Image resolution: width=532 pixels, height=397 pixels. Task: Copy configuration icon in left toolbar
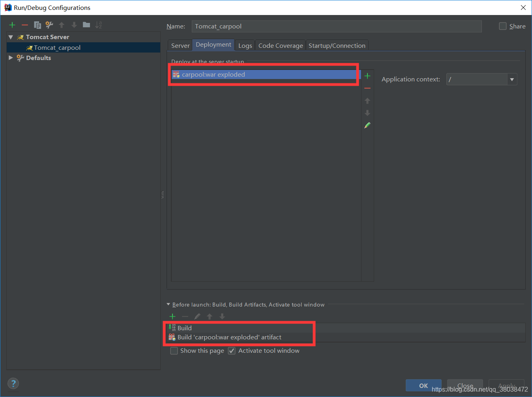(37, 25)
